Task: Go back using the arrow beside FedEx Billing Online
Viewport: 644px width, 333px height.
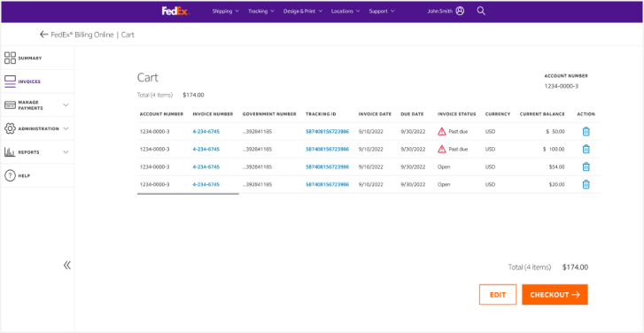Action: click(43, 35)
